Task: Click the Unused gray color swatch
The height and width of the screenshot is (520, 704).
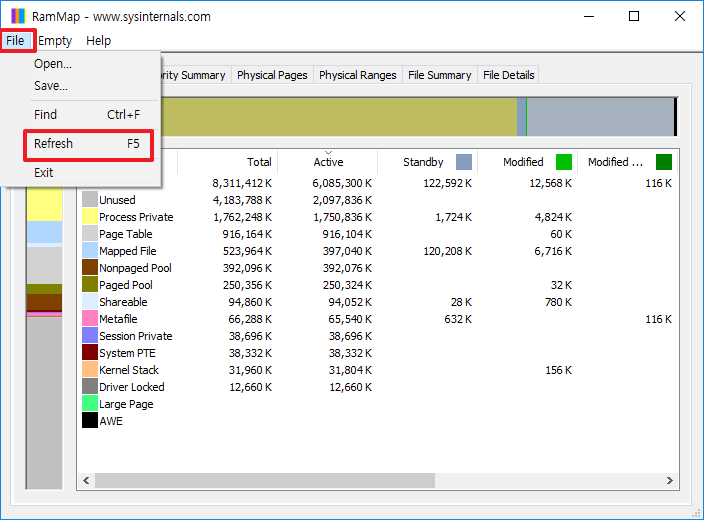Action: 90,199
